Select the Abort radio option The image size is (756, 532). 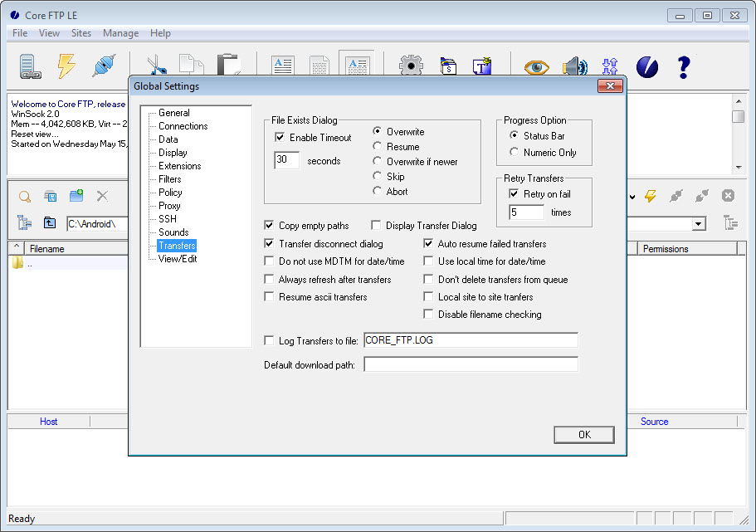coord(377,191)
